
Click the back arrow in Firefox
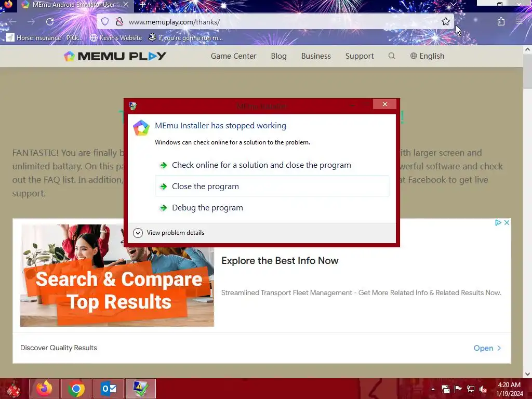(x=12, y=22)
